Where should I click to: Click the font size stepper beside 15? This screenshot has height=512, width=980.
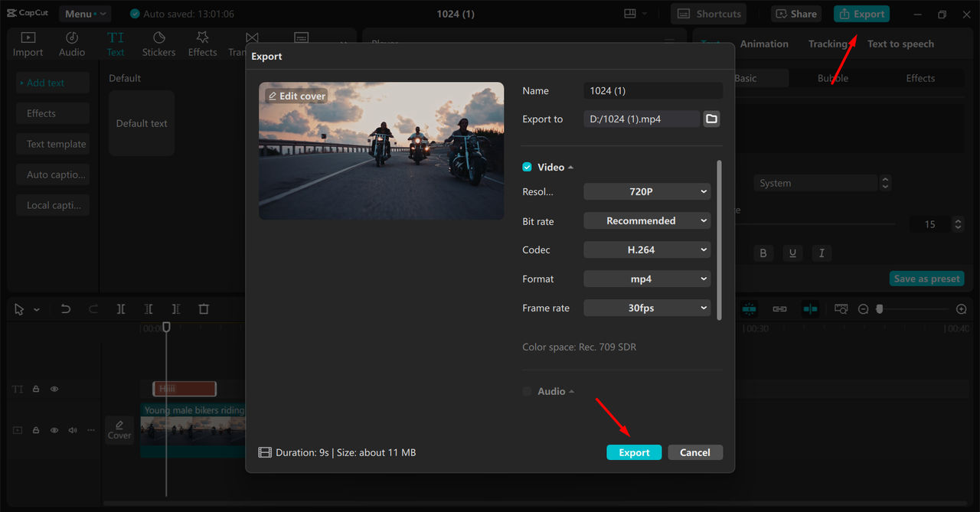957,224
